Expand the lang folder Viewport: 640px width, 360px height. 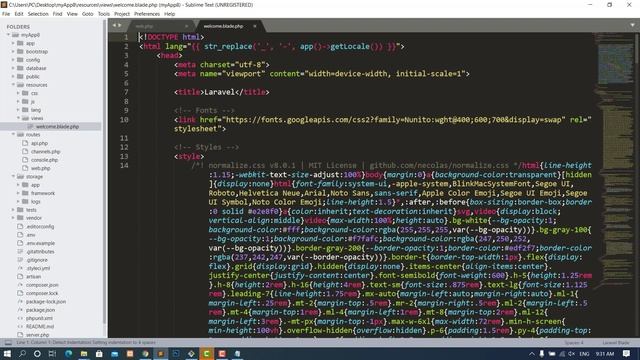coord(18,110)
